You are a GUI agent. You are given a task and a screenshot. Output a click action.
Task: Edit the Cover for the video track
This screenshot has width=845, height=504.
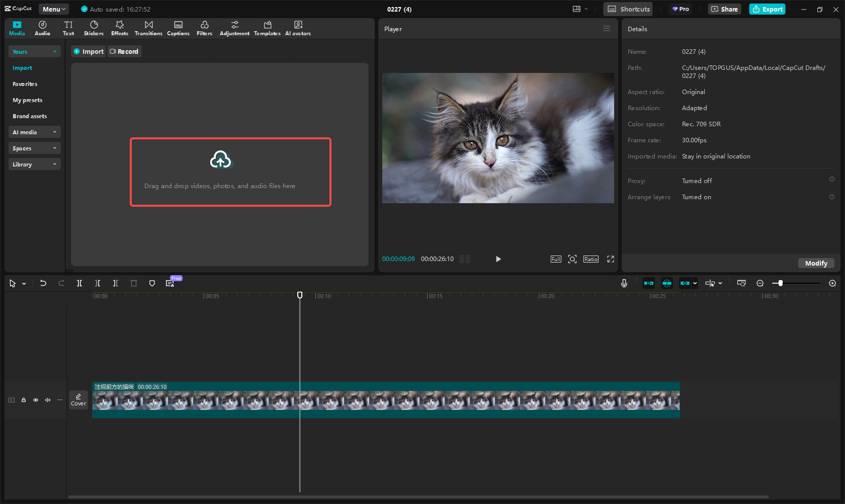(x=78, y=400)
